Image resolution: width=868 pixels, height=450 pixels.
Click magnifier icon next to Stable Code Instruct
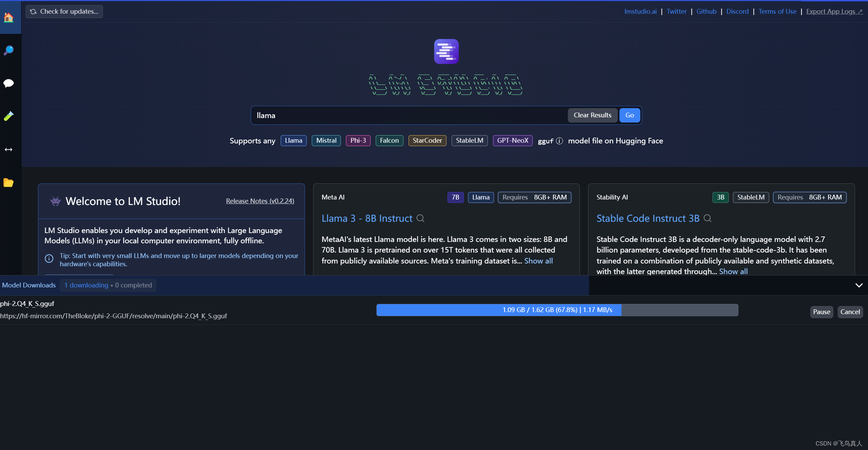coord(708,218)
